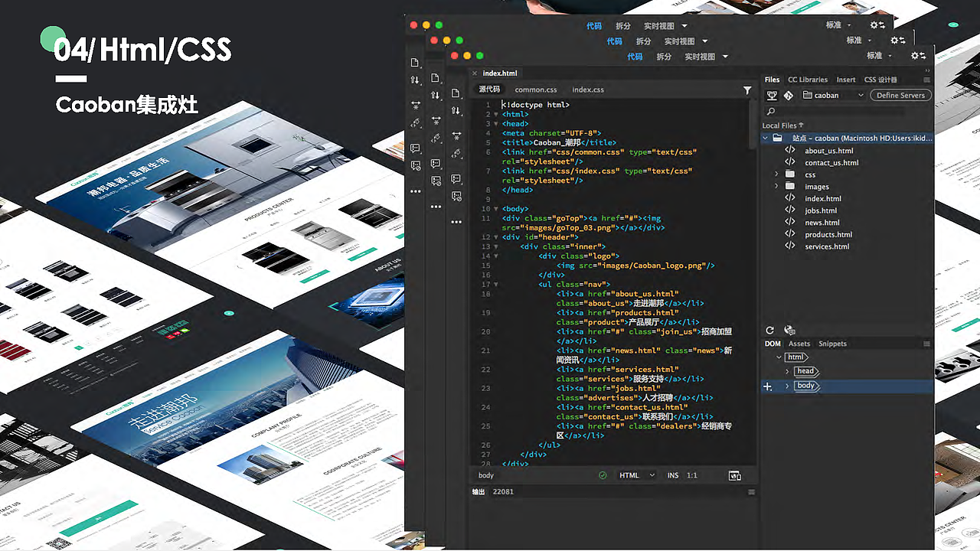
Task: Open 标准 workspace dropdown in front window
Action: (x=879, y=56)
